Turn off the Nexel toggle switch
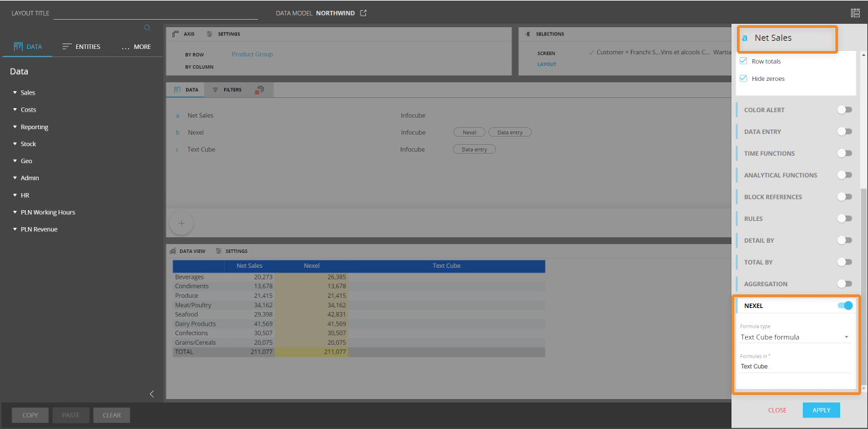 coord(845,306)
